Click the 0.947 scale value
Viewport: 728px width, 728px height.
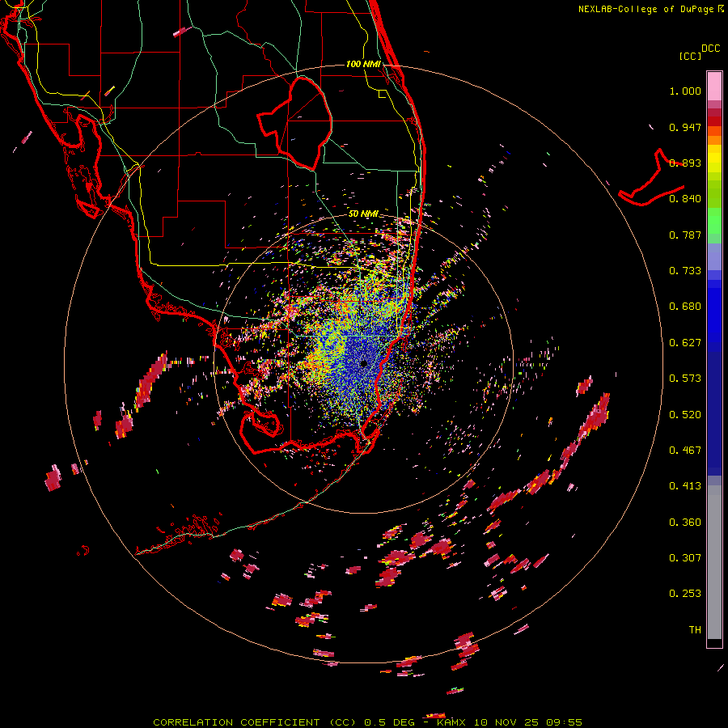pyautogui.click(x=685, y=127)
